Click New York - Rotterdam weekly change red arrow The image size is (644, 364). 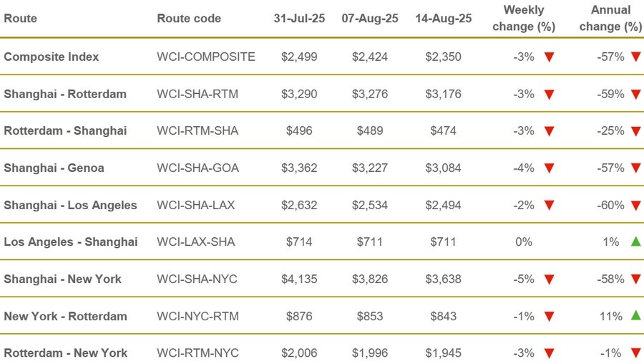click(550, 317)
